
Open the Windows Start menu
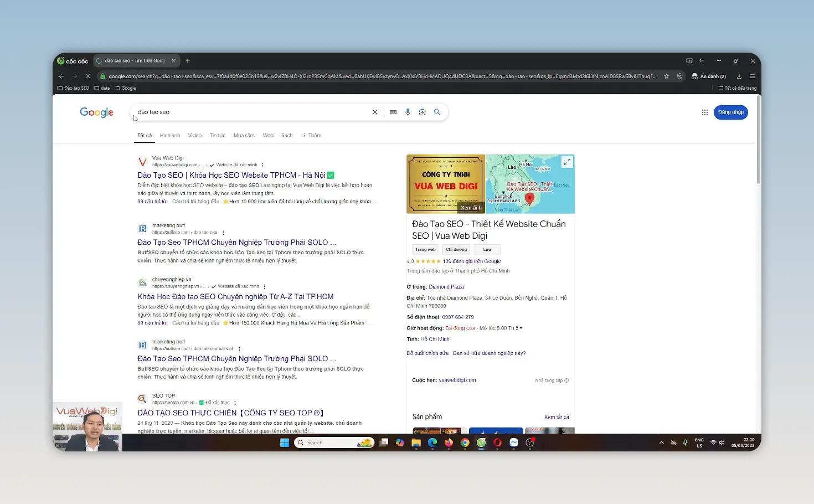coord(285,443)
